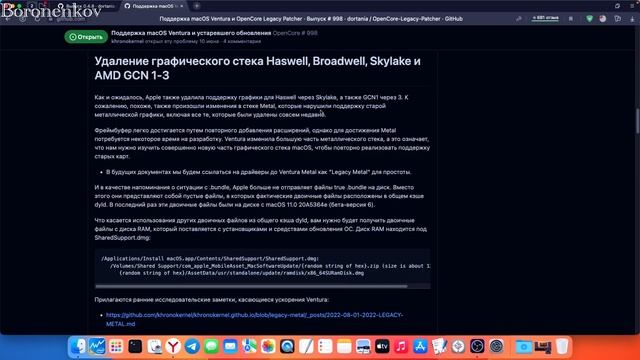640x360 pixels.
Task: Click the downloads icon in browser toolbar
Action: tap(632, 19)
